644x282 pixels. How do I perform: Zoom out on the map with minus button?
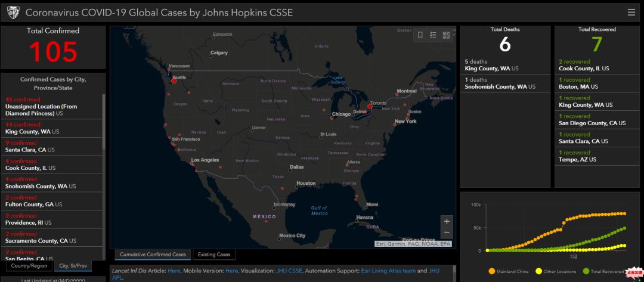click(447, 233)
